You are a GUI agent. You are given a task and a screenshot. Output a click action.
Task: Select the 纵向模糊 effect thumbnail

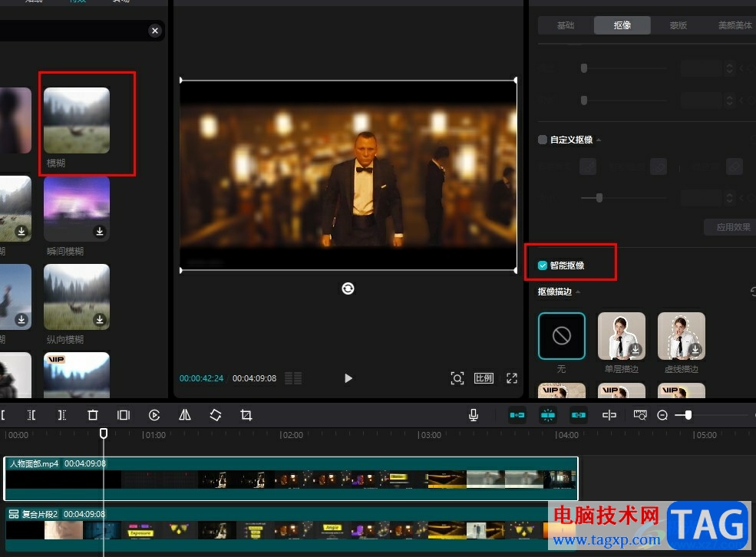77,297
